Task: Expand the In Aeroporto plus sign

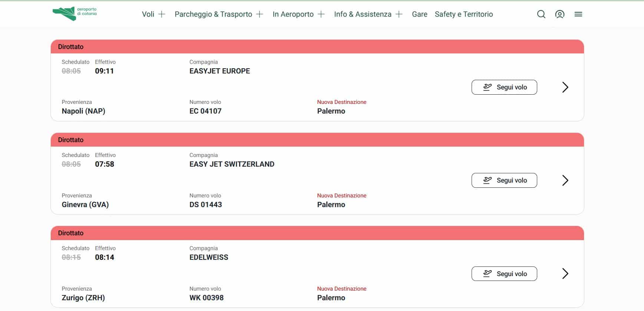Action: (321, 14)
